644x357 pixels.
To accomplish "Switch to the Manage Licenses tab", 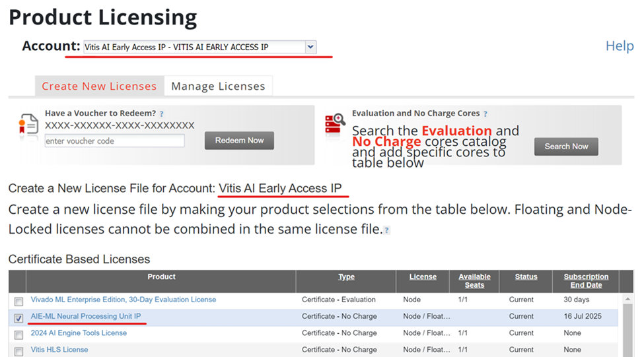I will coord(218,86).
